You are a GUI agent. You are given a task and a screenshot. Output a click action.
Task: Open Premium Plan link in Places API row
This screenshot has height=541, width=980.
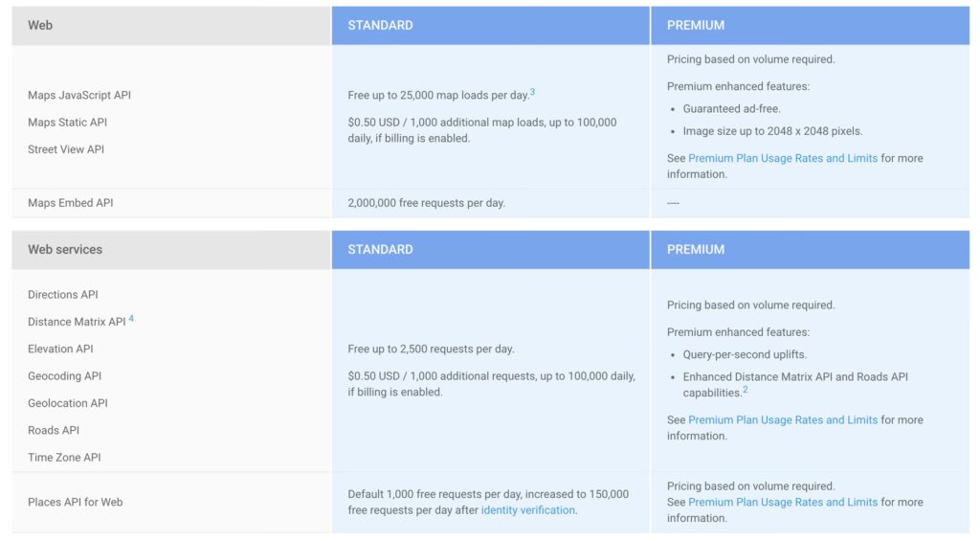tap(782, 502)
